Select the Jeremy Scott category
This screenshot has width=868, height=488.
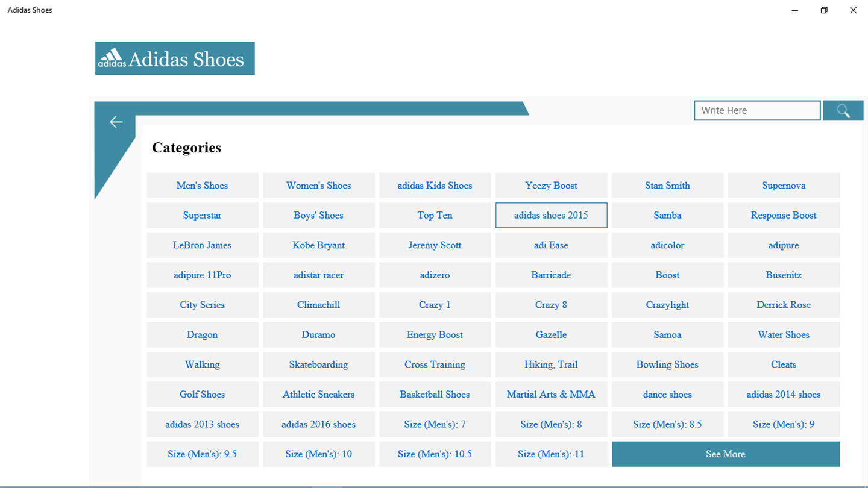(x=435, y=245)
